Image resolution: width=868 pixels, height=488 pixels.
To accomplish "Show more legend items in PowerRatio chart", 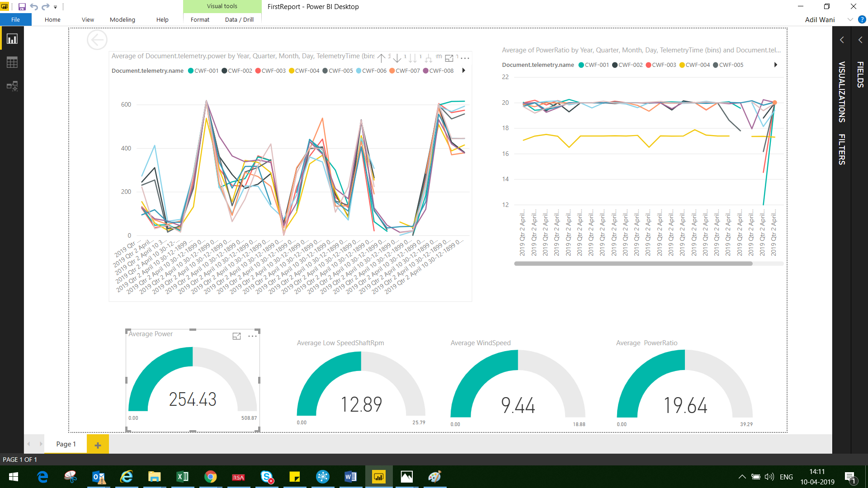I will point(776,65).
